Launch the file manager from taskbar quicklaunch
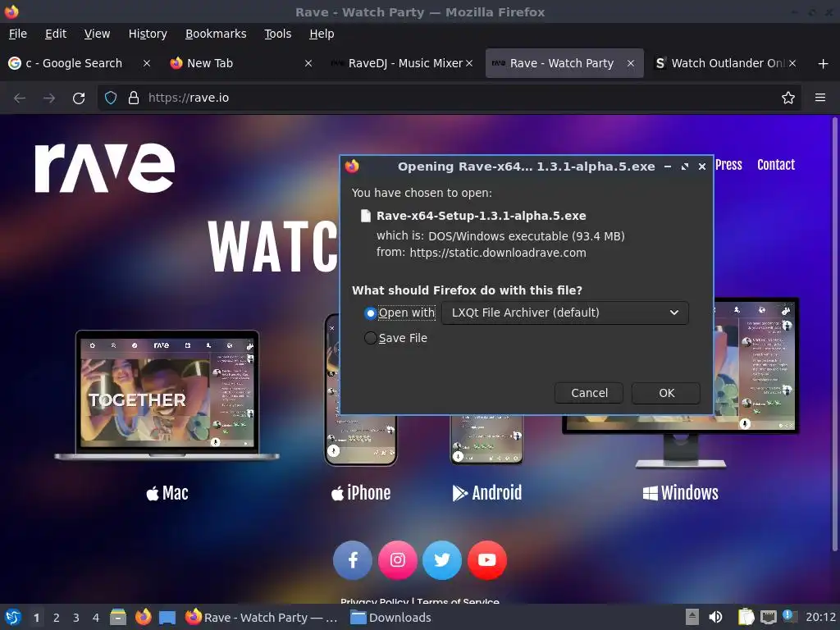This screenshot has width=840, height=630. point(118,618)
